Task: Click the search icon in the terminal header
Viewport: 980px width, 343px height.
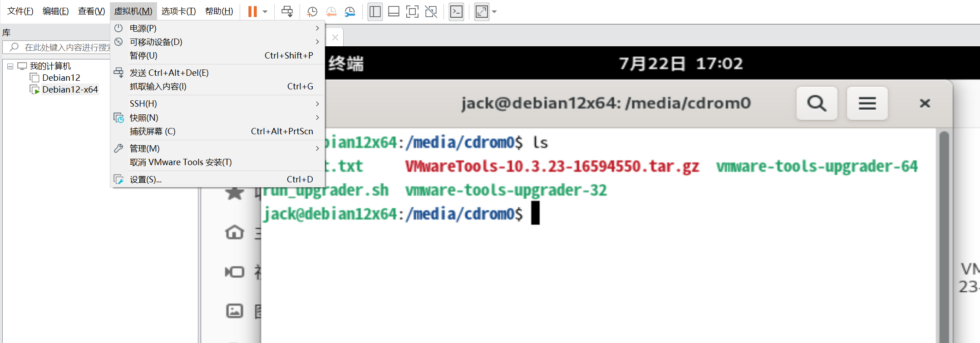Action: (x=817, y=103)
